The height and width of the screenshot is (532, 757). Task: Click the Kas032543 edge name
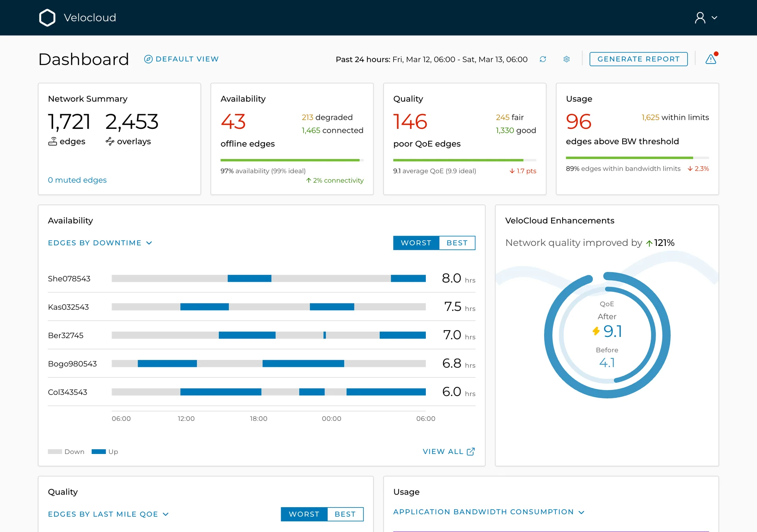(x=68, y=307)
